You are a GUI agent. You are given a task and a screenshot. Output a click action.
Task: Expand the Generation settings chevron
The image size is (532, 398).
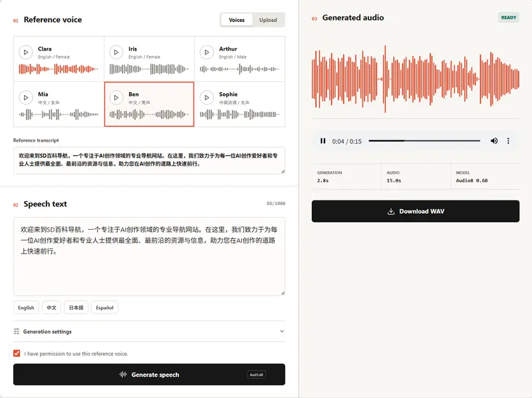[x=281, y=331]
